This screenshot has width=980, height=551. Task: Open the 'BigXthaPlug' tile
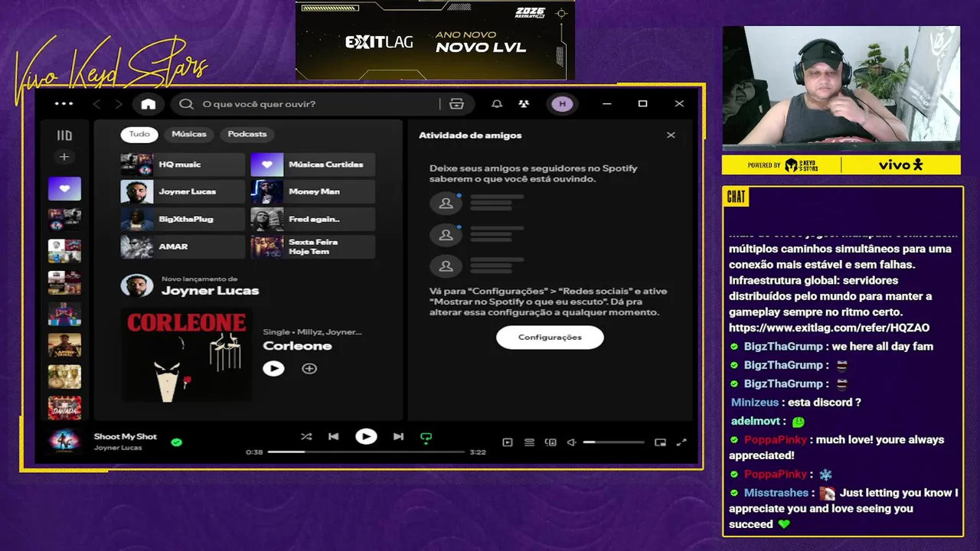(x=183, y=219)
